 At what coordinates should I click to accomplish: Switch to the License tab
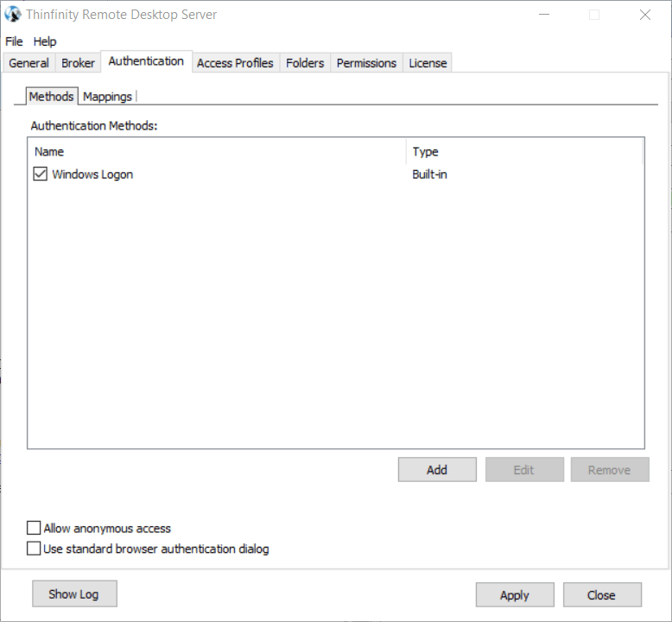428,63
